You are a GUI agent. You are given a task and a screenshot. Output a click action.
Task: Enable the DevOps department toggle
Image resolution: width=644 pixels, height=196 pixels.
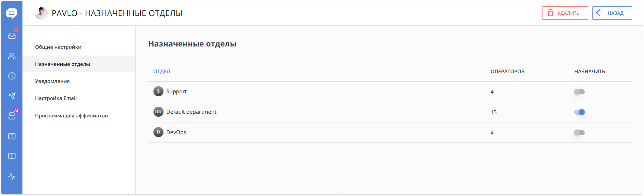pos(579,132)
